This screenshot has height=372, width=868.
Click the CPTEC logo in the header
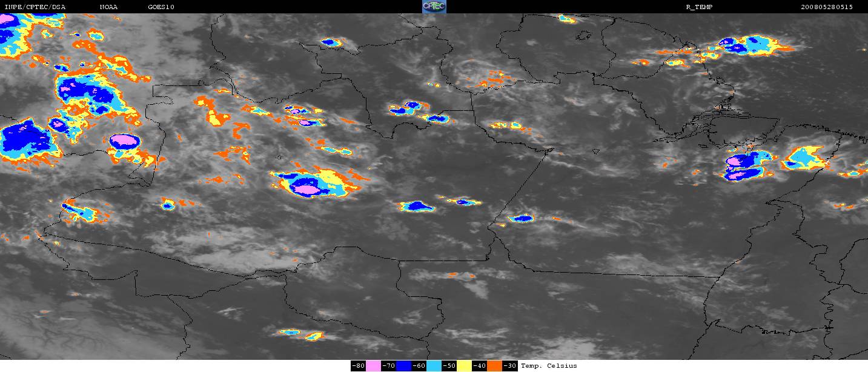pyautogui.click(x=434, y=7)
